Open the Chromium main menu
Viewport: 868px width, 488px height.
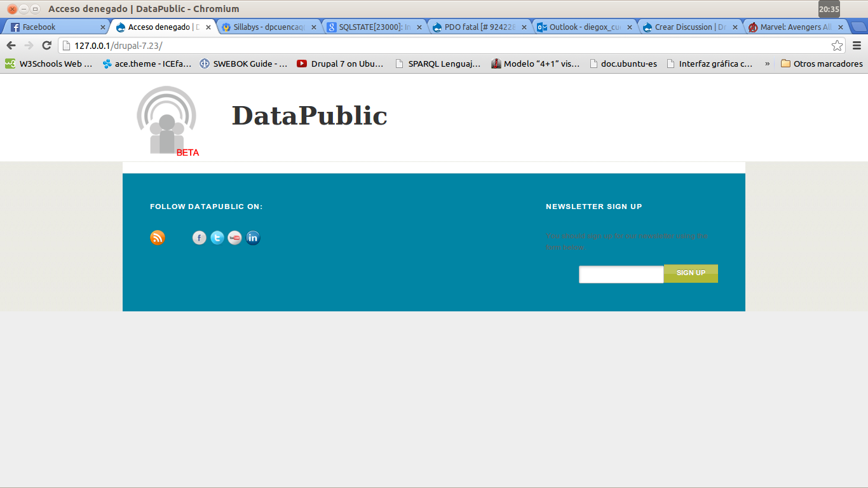(x=857, y=45)
